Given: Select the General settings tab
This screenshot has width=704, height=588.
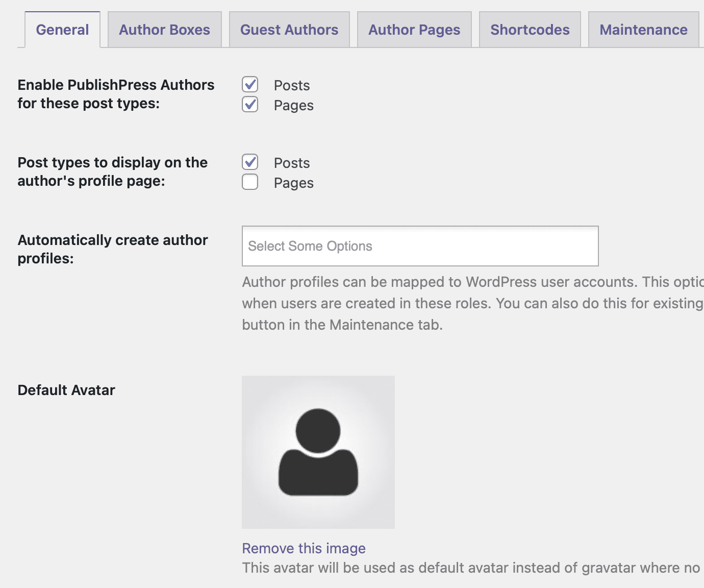Looking at the screenshot, I should [62, 30].
